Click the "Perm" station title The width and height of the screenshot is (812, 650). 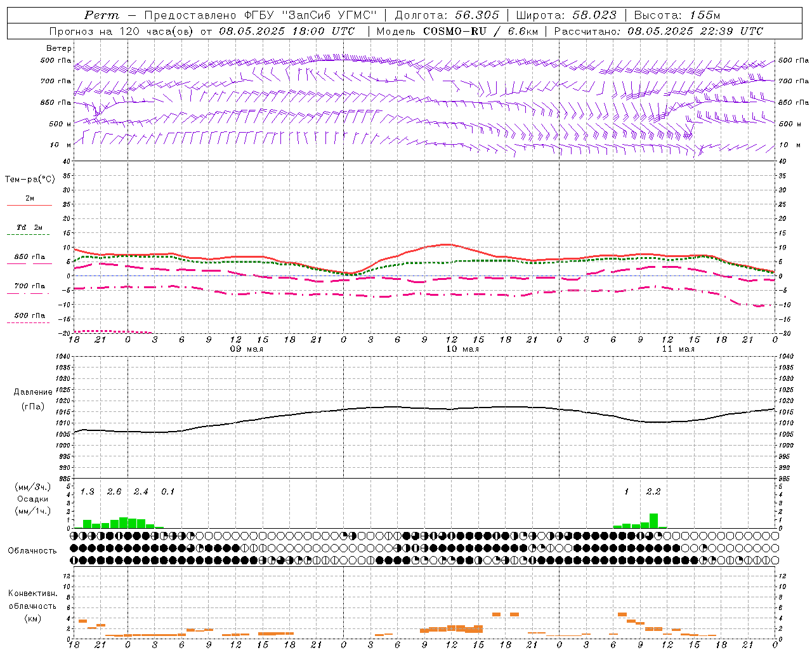tap(101, 15)
